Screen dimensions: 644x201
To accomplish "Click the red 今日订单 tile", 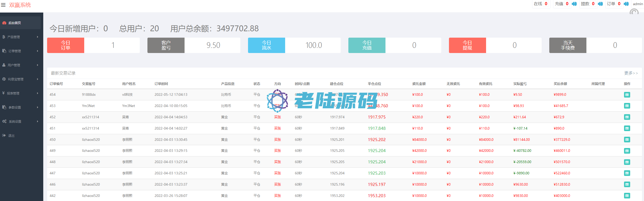I will tap(66, 45).
